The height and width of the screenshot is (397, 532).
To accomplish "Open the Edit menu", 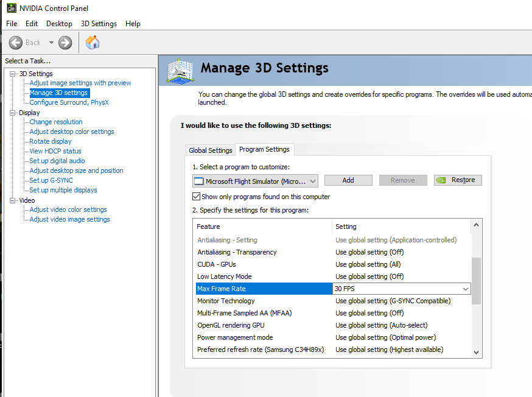I will [x=32, y=24].
